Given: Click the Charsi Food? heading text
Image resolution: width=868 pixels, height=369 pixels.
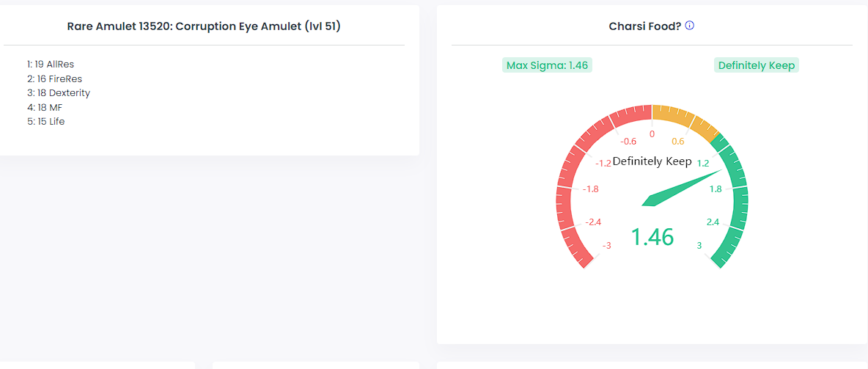Looking at the screenshot, I should click(x=645, y=26).
